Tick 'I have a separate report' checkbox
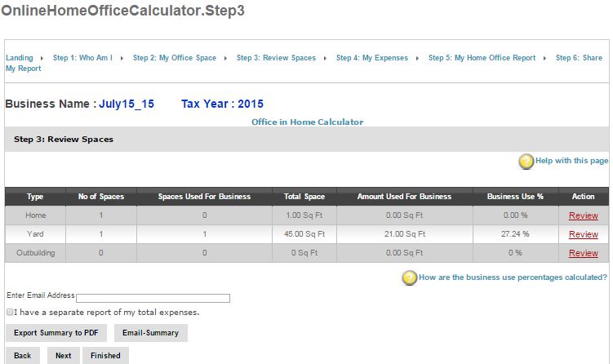 coord(10,312)
